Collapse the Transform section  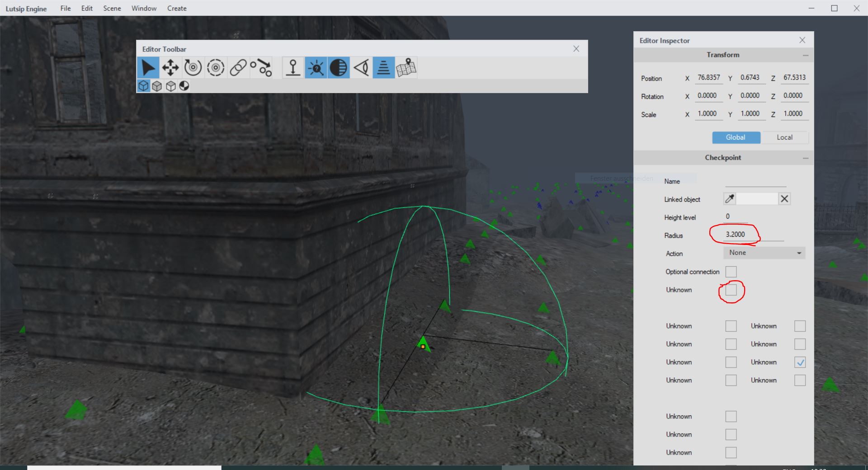click(x=805, y=55)
